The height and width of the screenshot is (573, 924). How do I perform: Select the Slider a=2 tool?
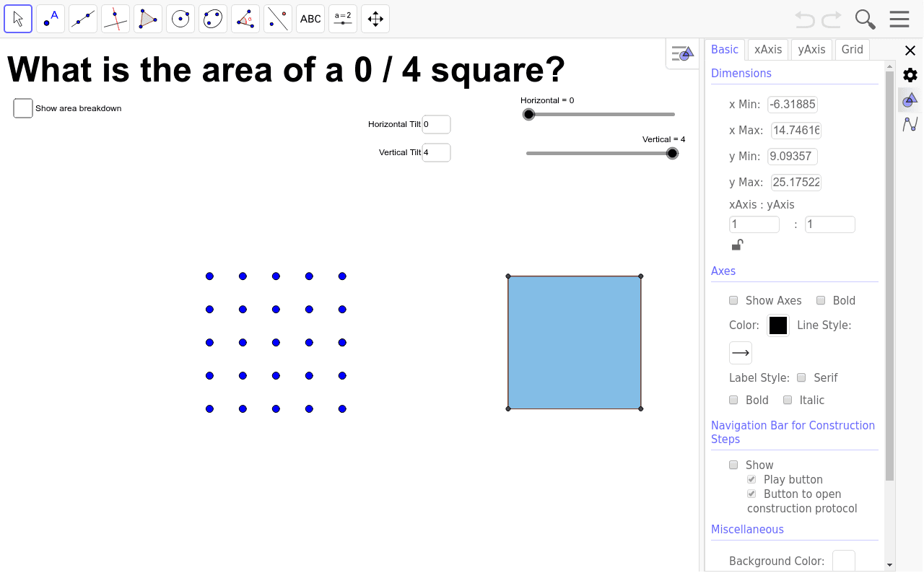click(x=343, y=19)
